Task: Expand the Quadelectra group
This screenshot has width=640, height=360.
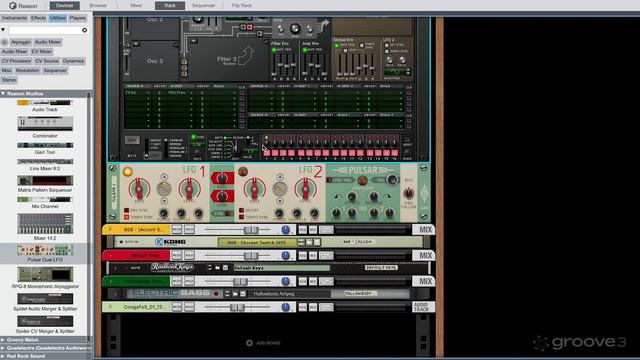Action: 3,348
